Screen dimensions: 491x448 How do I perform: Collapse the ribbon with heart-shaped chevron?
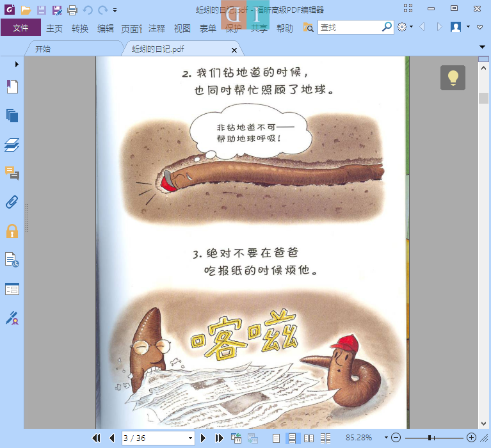[x=479, y=28]
